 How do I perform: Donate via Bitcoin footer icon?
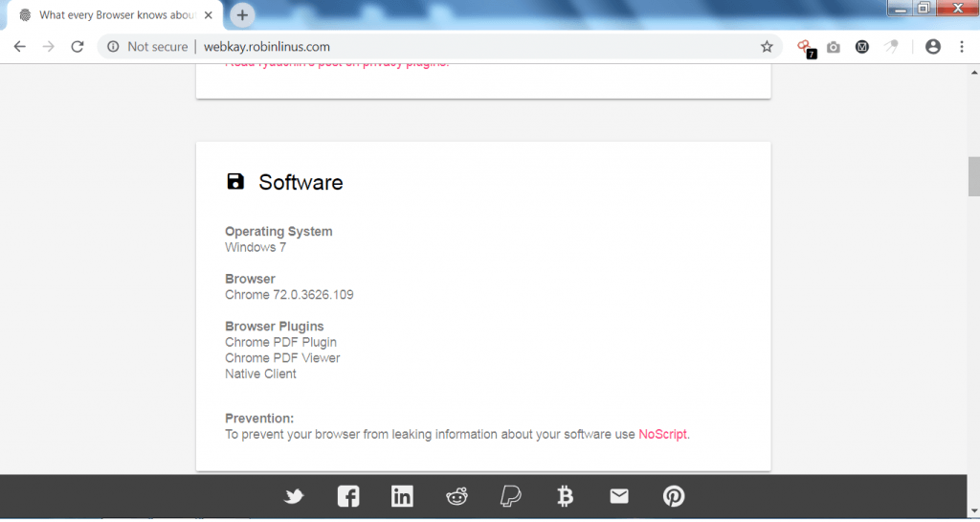pos(565,496)
